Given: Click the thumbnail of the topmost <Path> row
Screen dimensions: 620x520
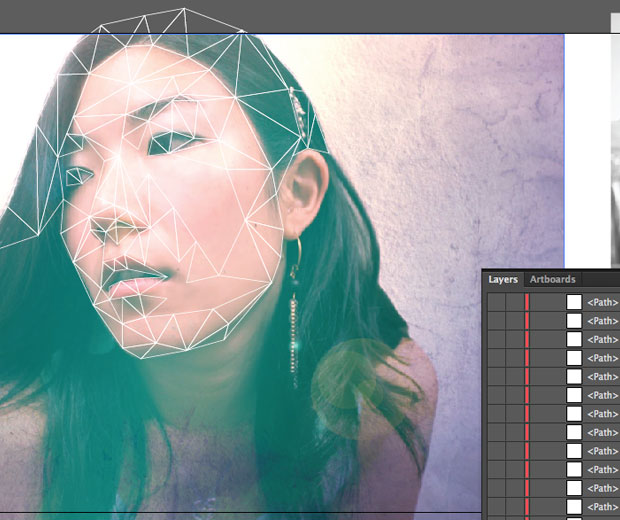Looking at the screenshot, I should [x=574, y=302].
